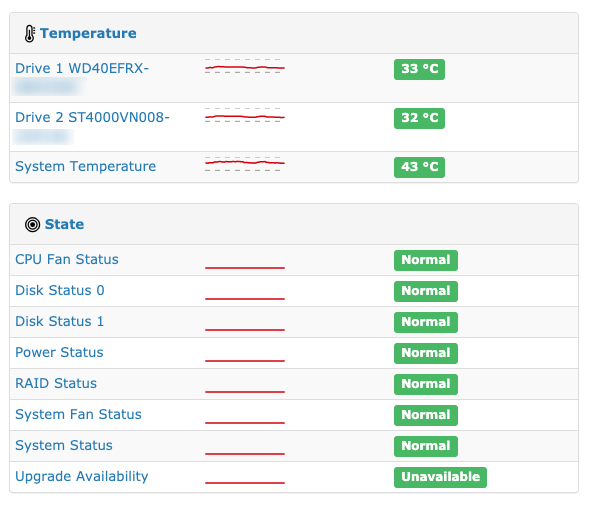Open Disk Status 1 link

click(59, 321)
